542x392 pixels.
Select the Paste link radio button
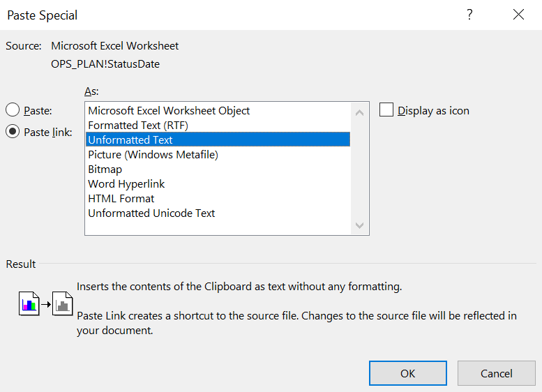tap(13, 132)
